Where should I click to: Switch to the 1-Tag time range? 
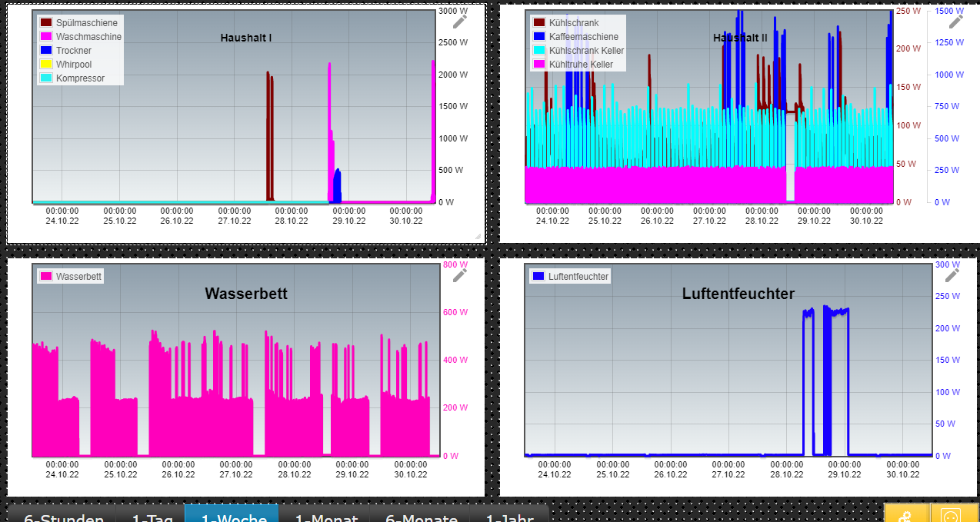(x=151, y=514)
